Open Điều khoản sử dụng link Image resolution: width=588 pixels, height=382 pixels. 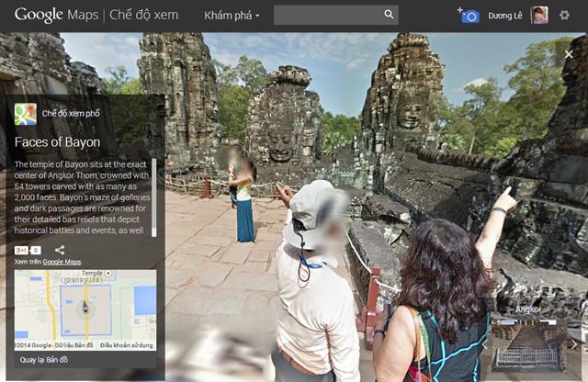(127, 345)
